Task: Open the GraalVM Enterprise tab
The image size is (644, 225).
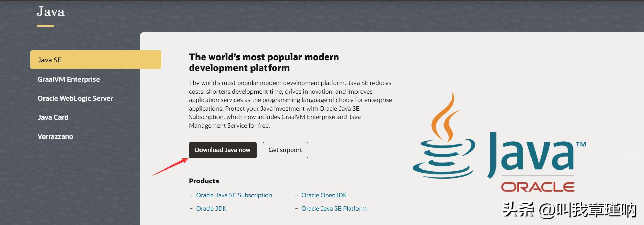Action: click(69, 79)
